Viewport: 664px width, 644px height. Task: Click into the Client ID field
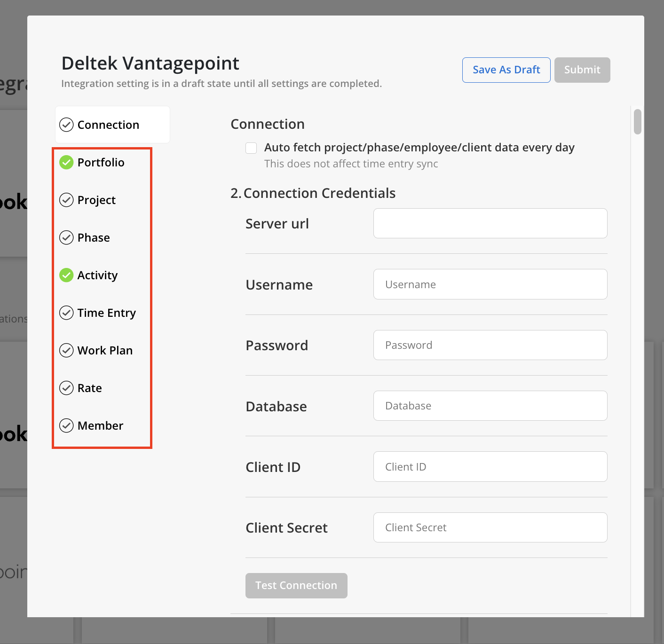point(490,467)
